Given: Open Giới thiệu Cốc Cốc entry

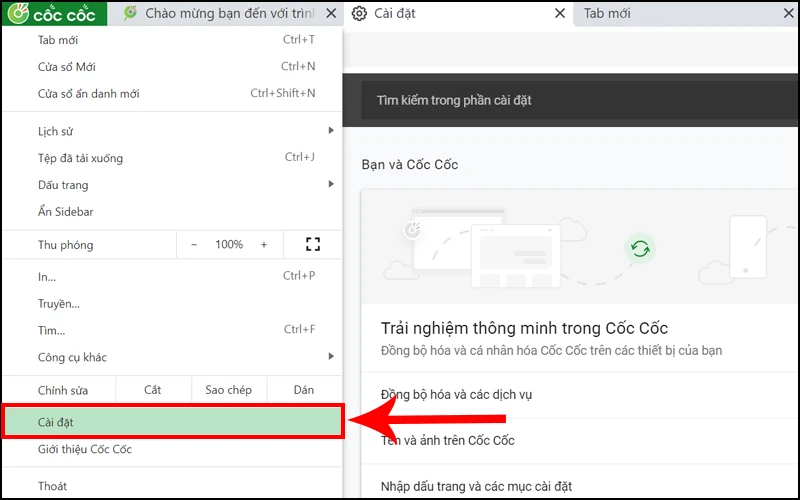Looking at the screenshot, I should [x=172, y=449].
